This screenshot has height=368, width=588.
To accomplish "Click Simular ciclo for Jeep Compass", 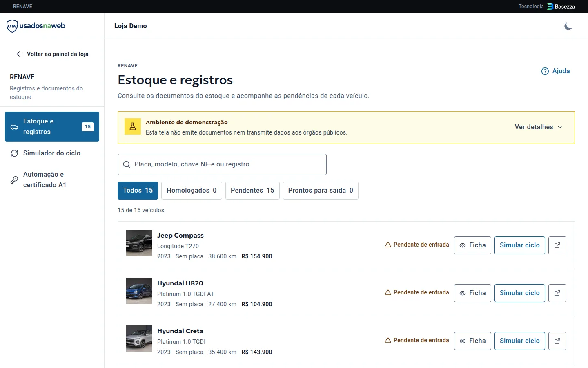I will 520,245.
